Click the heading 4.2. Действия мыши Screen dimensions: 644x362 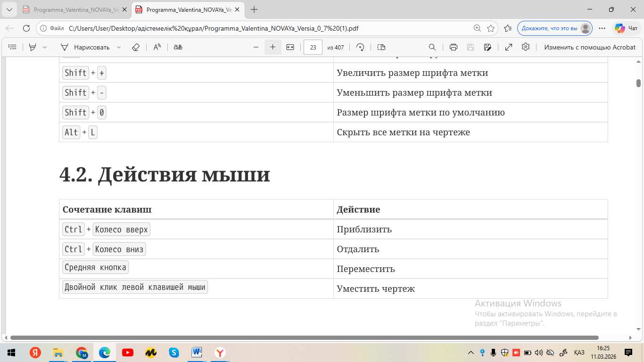coord(165,175)
